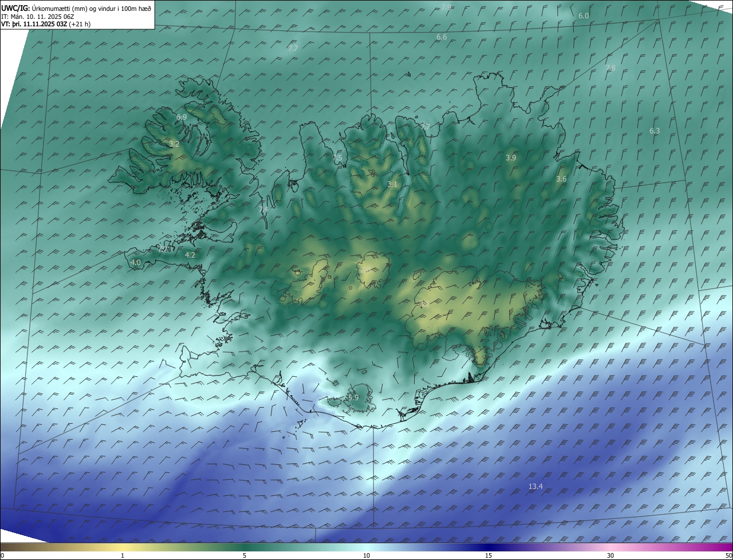Click the 3.1 value label
This screenshot has width=733, height=560.
click(x=392, y=184)
